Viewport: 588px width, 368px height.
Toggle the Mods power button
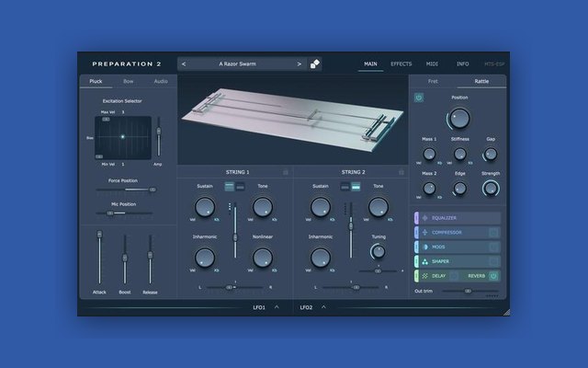pos(493,247)
